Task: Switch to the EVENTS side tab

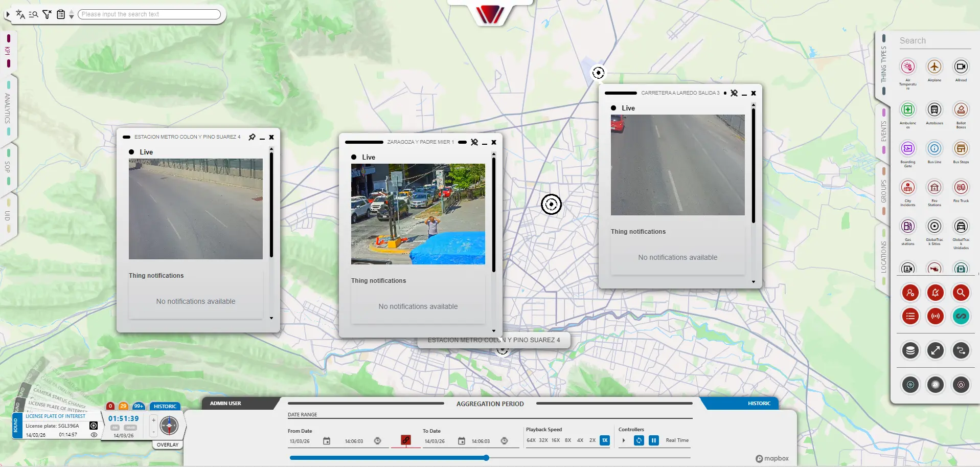Action: tap(883, 131)
